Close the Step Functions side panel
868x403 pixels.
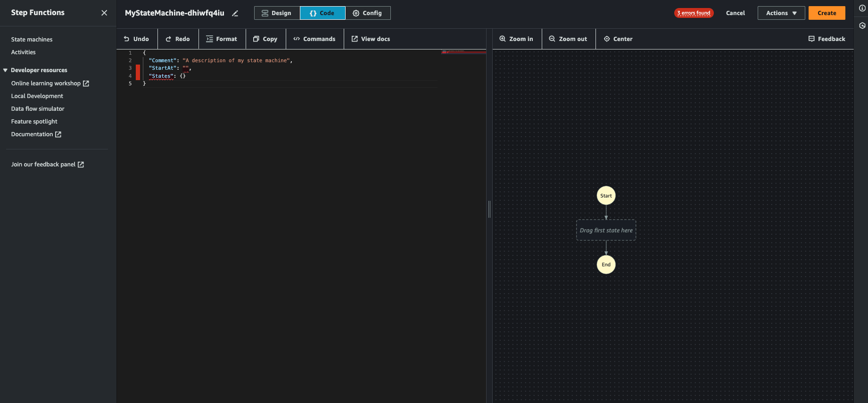(104, 13)
